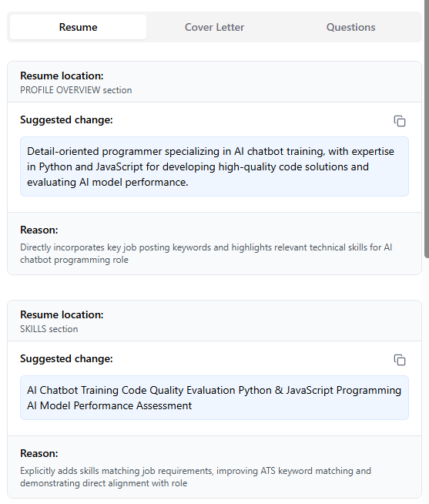Click the AI Chatbot Training suggestion box

pos(214,398)
